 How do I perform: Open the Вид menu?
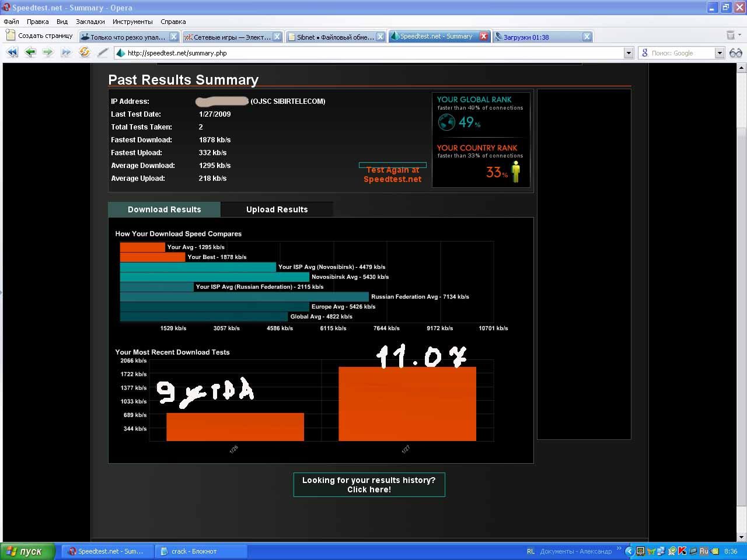click(x=62, y=22)
